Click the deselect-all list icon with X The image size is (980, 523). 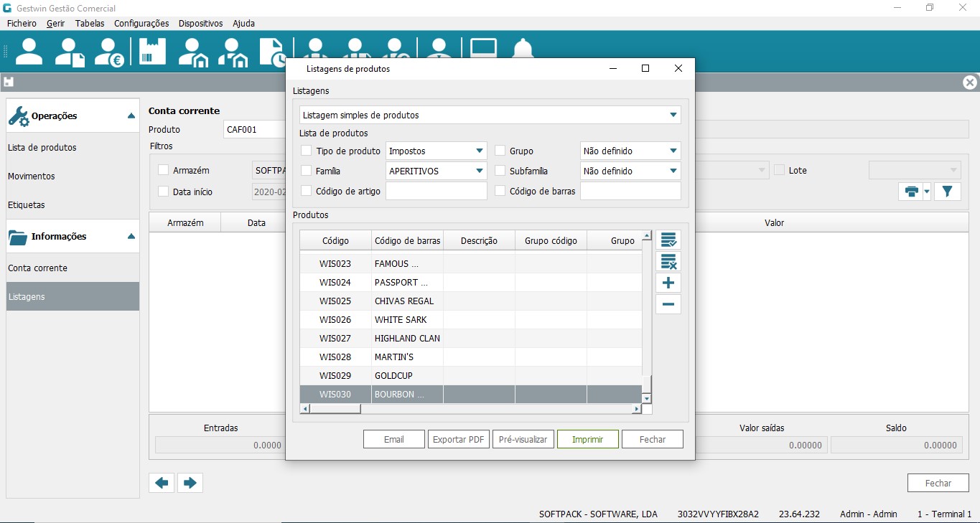pyautogui.click(x=668, y=262)
